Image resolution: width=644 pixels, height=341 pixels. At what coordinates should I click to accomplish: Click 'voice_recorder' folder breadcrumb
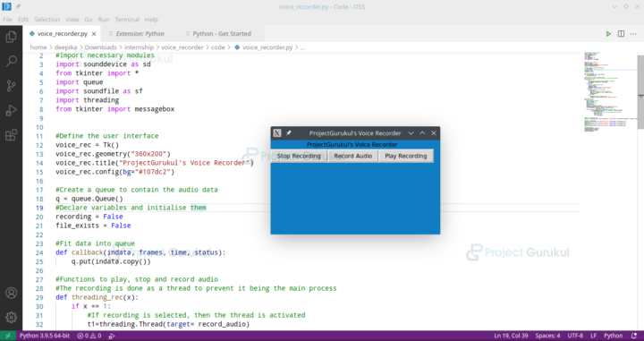(x=182, y=47)
